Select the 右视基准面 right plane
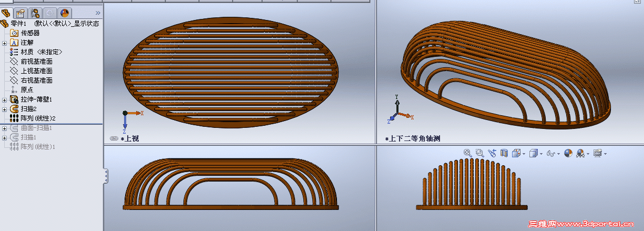The image size is (644, 231). (x=36, y=81)
